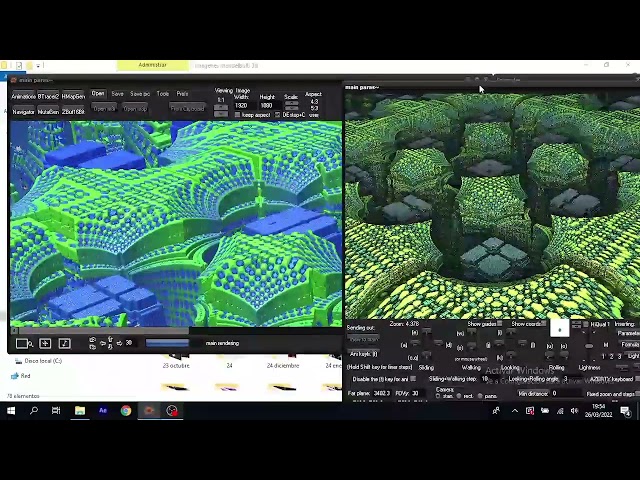The height and width of the screenshot is (480, 640).
Task: Open File Explorer from taskbar
Action: (80, 411)
